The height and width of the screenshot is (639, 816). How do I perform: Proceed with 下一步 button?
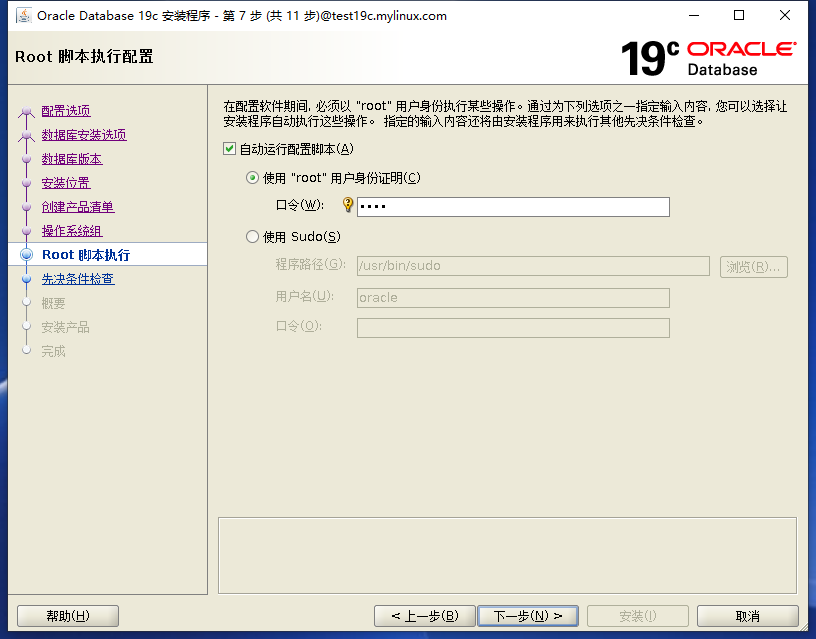pyautogui.click(x=528, y=616)
